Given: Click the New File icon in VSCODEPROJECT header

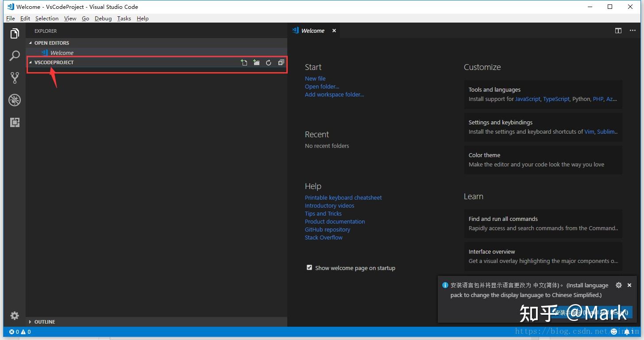Looking at the screenshot, I should pos(244,62).
